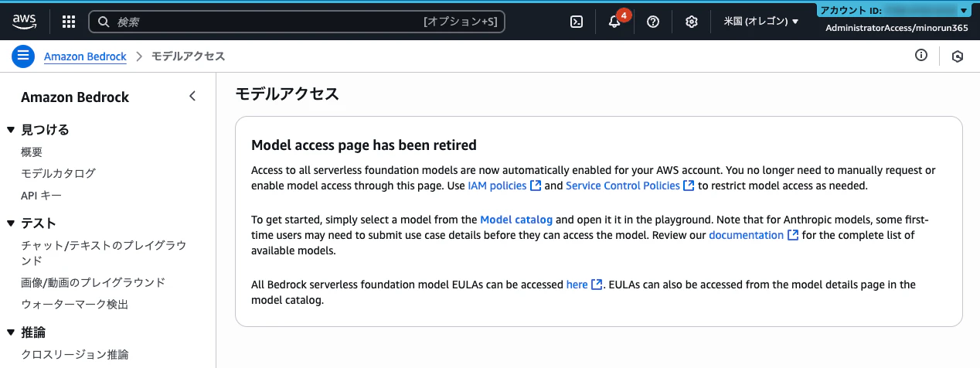This screenshot has height=368, width=980.
Task: Click the [オプション+S] shortcut hint
Action: (x=461, y=22)
